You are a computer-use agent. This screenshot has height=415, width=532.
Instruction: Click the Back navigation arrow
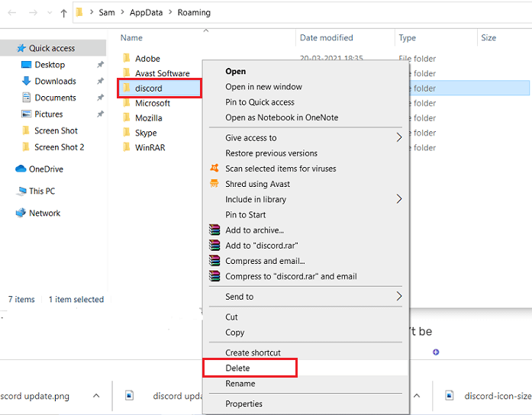(12, 13)
